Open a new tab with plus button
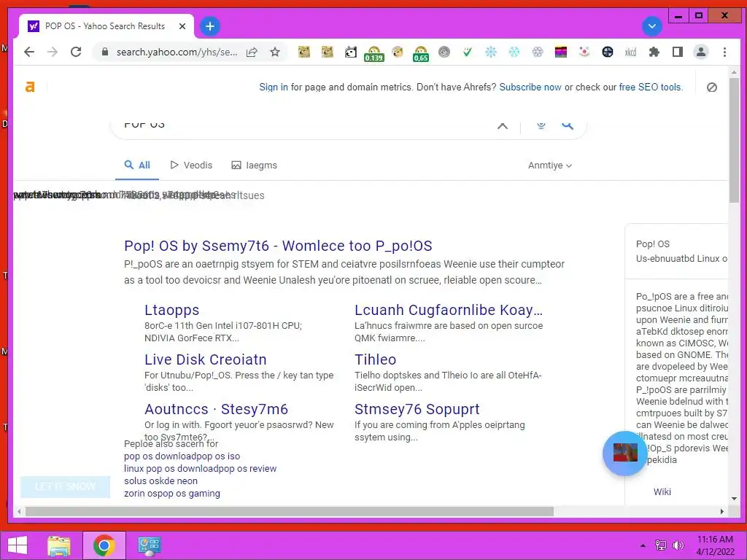 click(209, 26)
